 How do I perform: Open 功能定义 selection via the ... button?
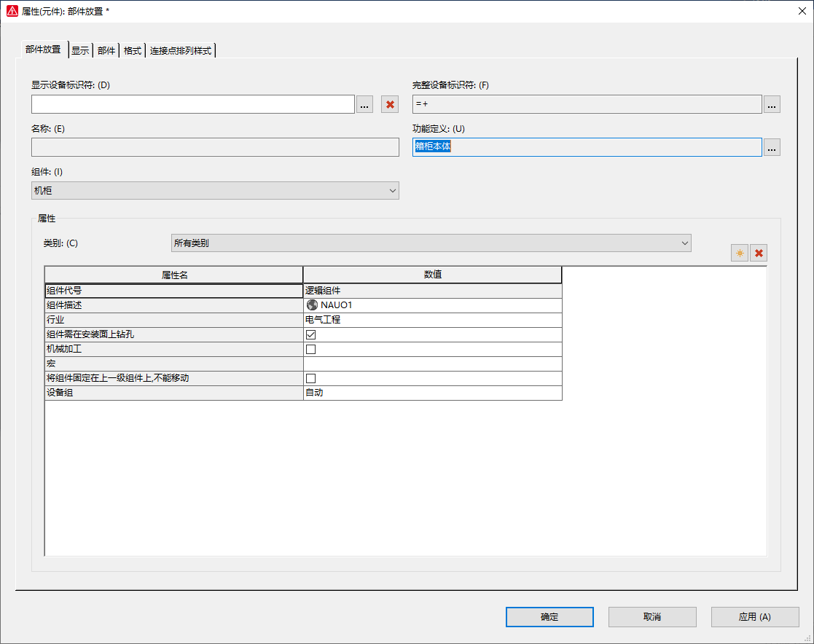[772, 147]
